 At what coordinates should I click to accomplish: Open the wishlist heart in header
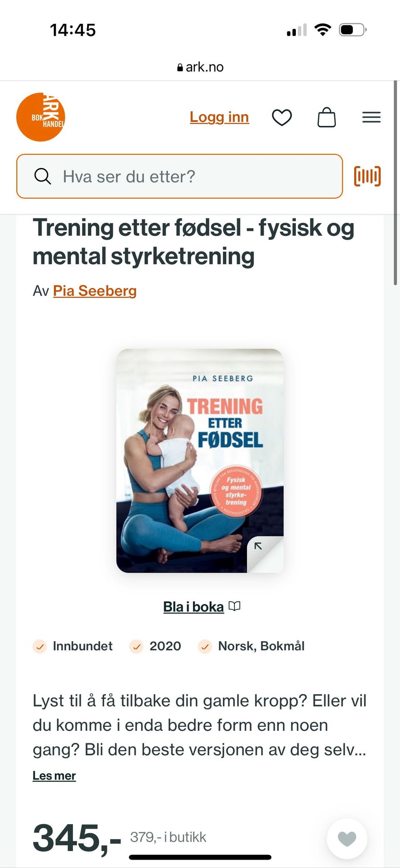[282, 117]
